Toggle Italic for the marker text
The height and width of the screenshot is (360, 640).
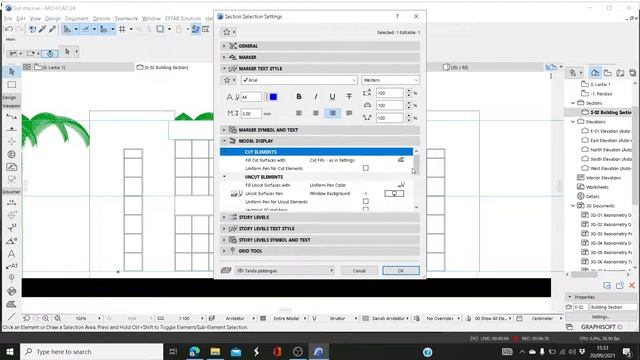pos(316,96)
